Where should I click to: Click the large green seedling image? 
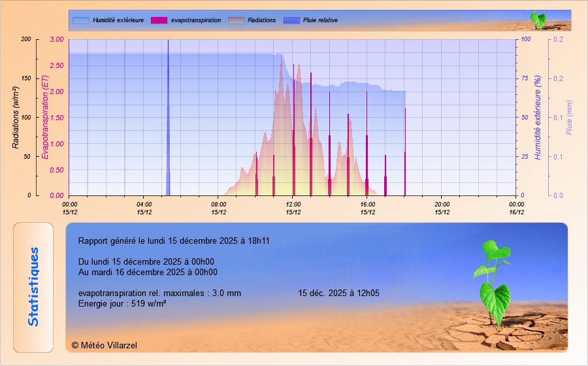tap(494, 282)
